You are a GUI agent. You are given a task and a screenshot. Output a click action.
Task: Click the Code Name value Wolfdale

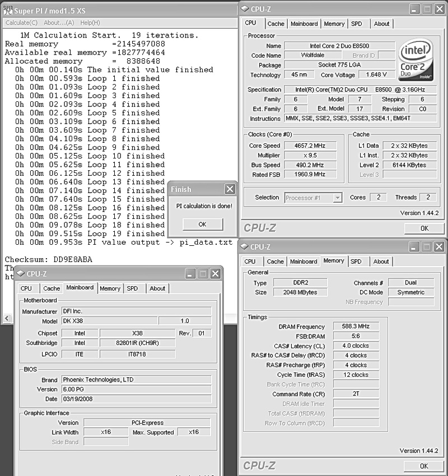click(312, 55)
